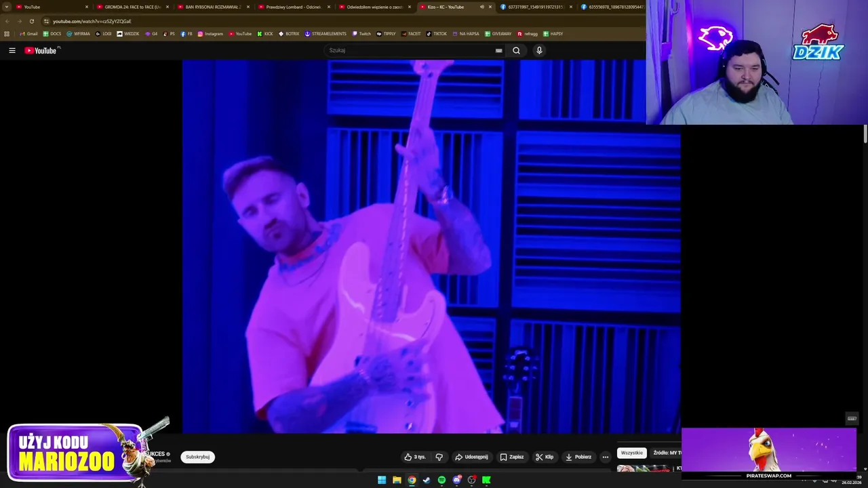
Task: Open the GIVEAWAY bookmark
Action: coord(498,34)
